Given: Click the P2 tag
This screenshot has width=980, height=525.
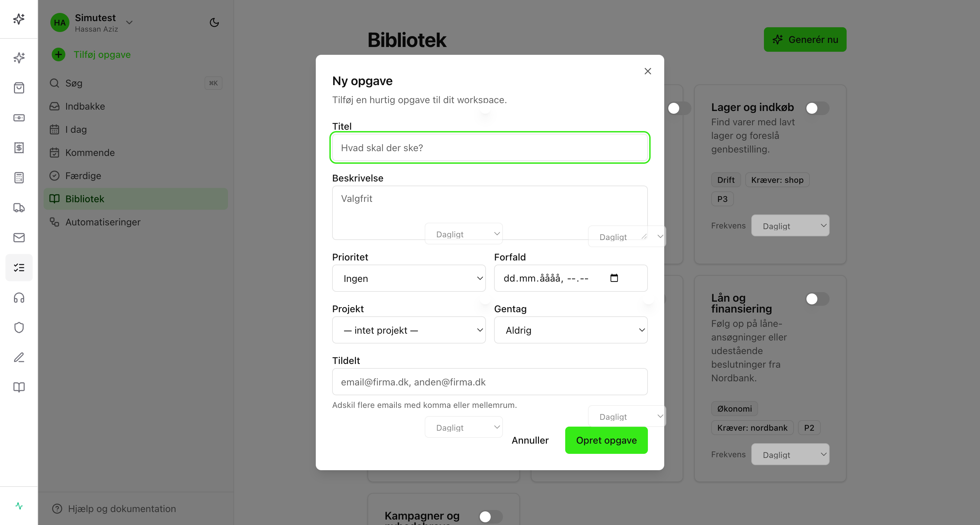Looking at the screenshot, I should tap(809, 428).
